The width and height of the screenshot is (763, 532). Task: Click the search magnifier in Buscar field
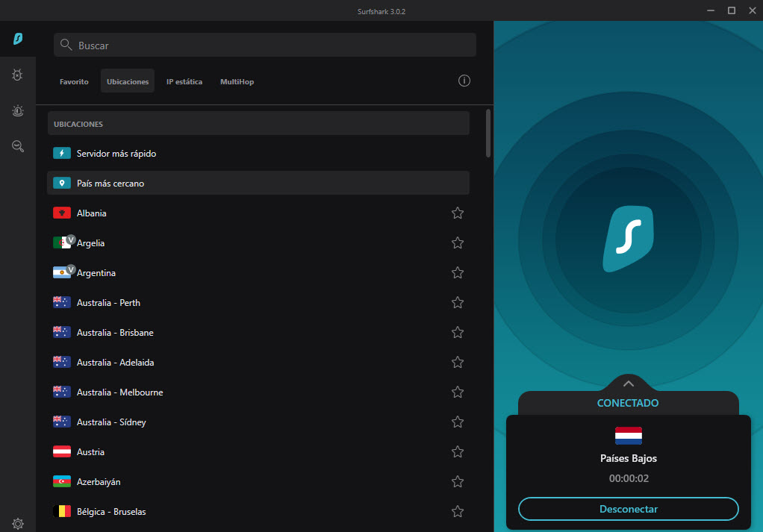(x=66, y=45)
